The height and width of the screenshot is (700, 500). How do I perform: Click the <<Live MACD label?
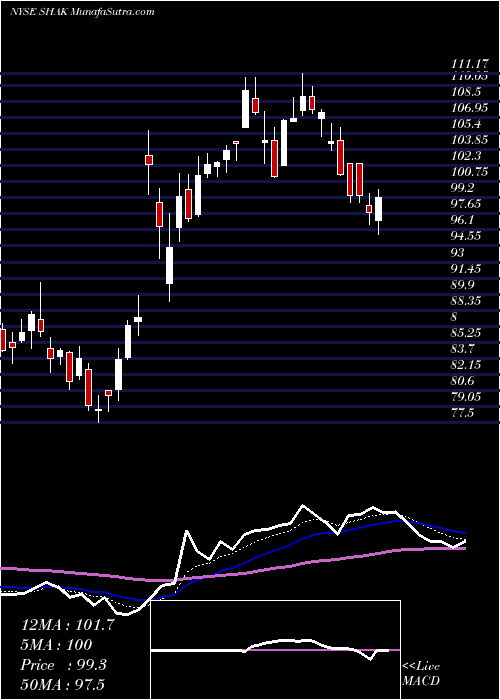[421, 674]
